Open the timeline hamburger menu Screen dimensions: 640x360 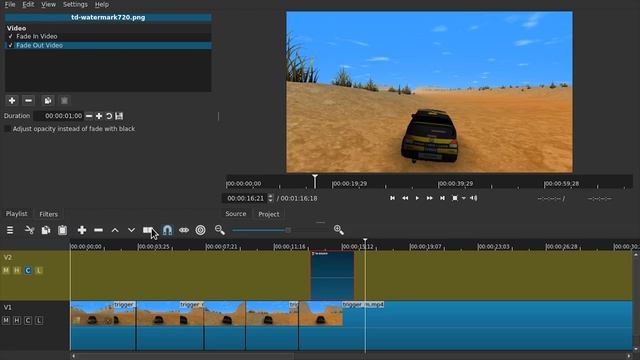coord(10,230)
